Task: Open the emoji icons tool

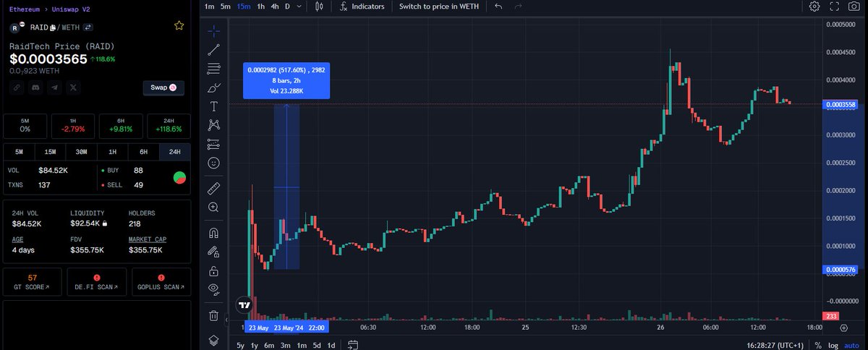Action: 213,163
